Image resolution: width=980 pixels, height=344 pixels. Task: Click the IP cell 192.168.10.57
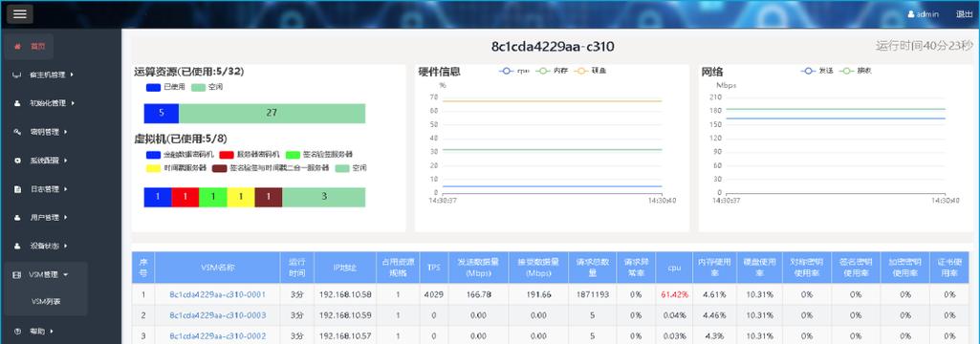click(345, 336)
